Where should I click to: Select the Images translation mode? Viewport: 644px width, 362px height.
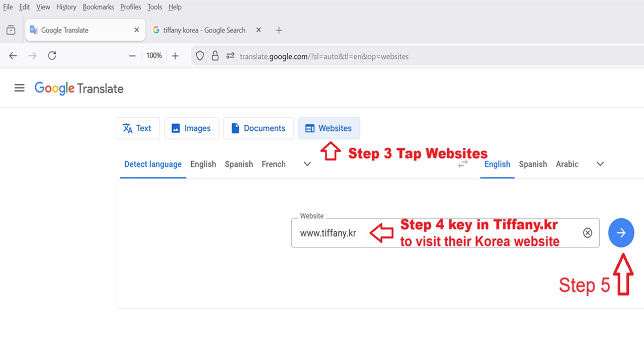(191, 128)
